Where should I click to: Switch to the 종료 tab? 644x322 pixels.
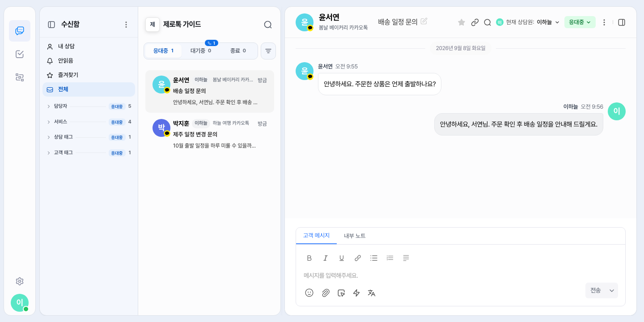238,51
